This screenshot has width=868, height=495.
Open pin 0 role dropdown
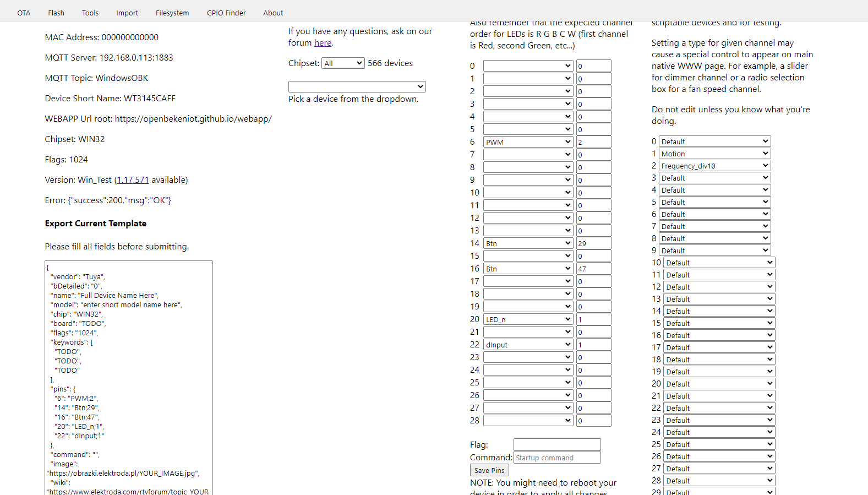coord(528,66)
